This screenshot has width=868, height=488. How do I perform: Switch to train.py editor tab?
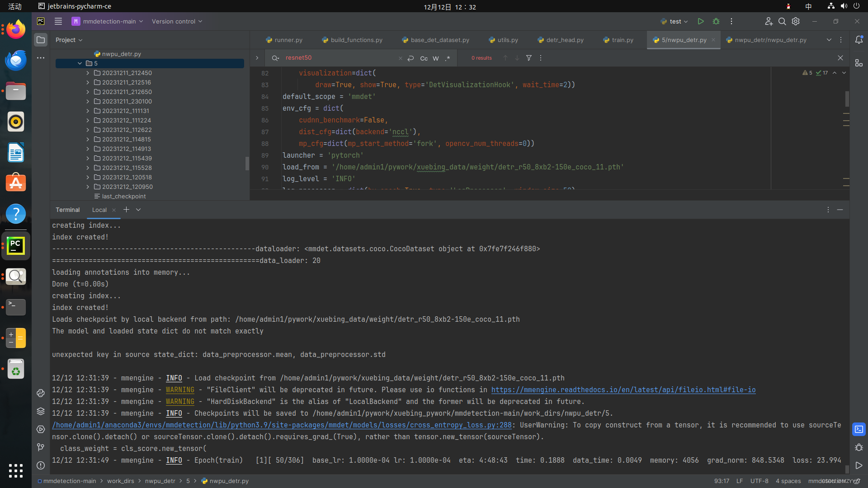[622, 40]
